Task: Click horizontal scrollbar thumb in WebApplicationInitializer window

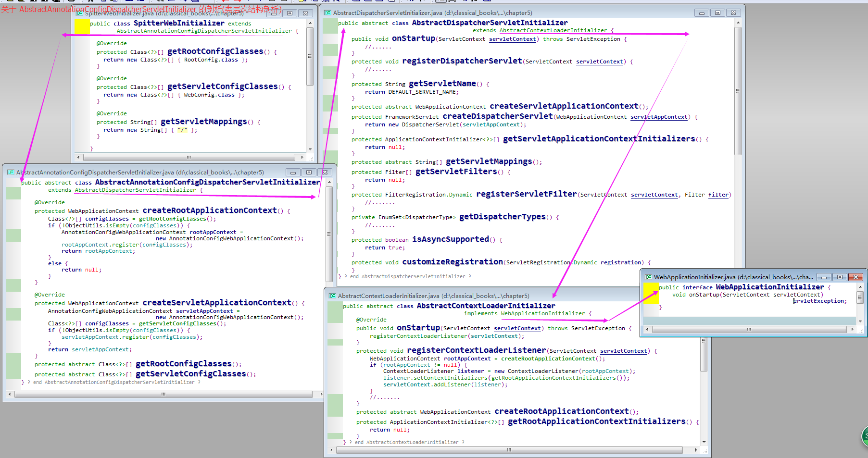Action: [x=749, y=329]
